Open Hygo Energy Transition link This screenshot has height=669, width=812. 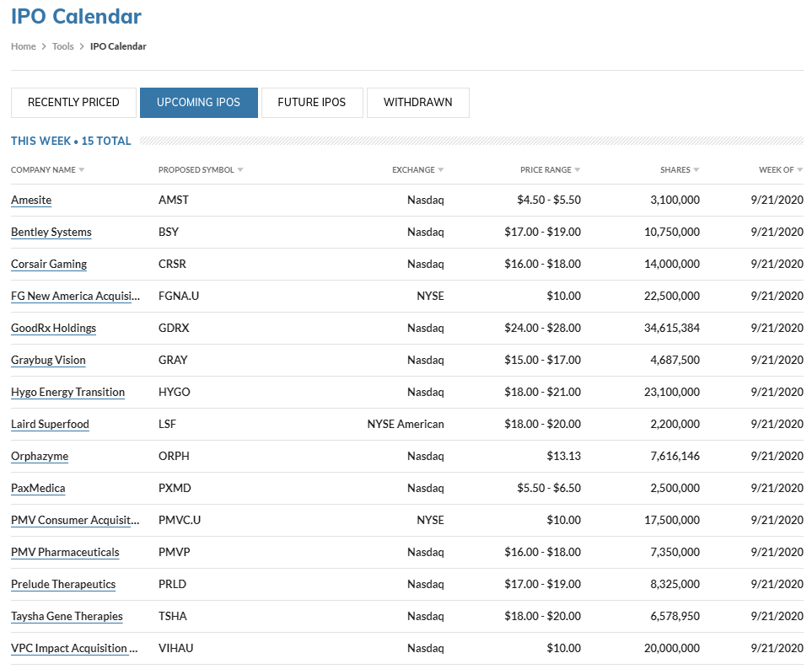67,393
